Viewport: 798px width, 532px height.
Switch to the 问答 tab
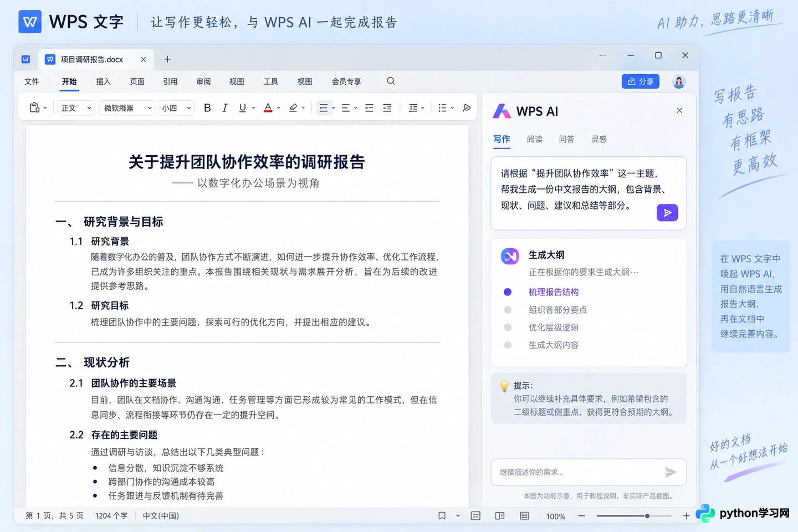coord(566,139)
